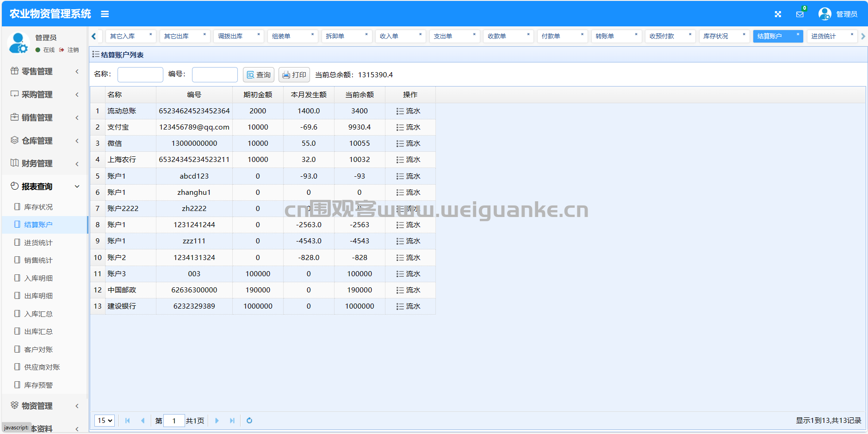This screenshot has height=434, width=868.
Task: Open 流水 details for 支付宝 row
Action: pyautogui.click(x=408, y=127)
